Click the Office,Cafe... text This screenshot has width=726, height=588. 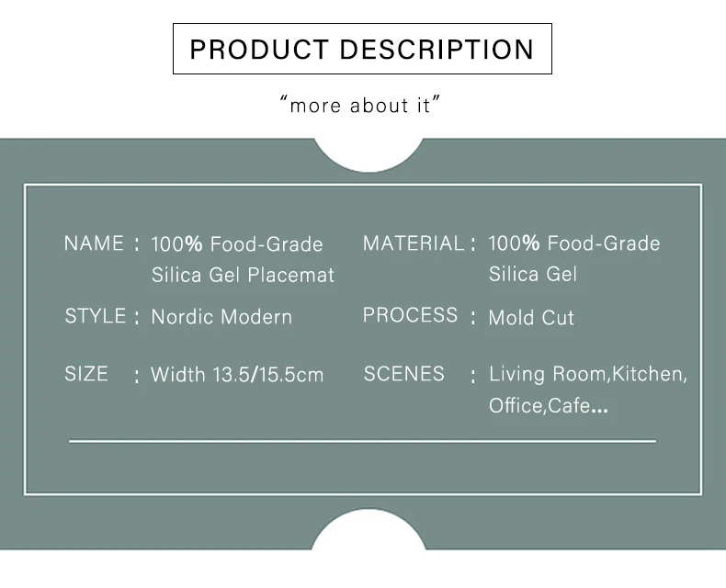tap(549, 405)
